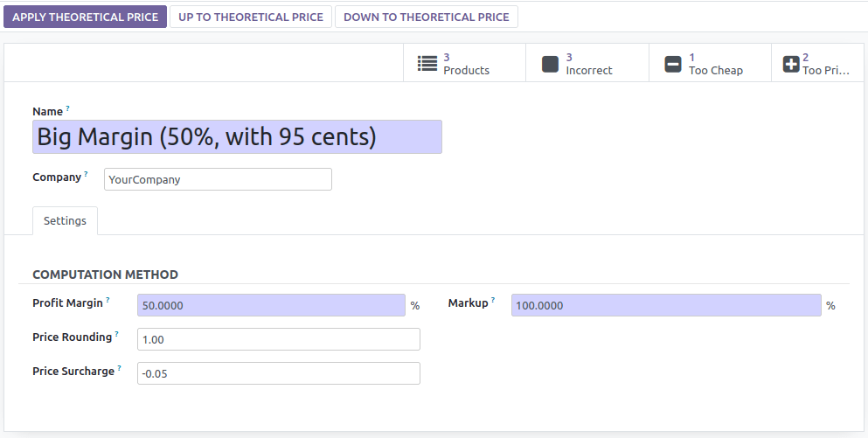This screenshot has height=438, width=868.
Task: Click the Too Pricey plus icon
Action: (791, 64)
